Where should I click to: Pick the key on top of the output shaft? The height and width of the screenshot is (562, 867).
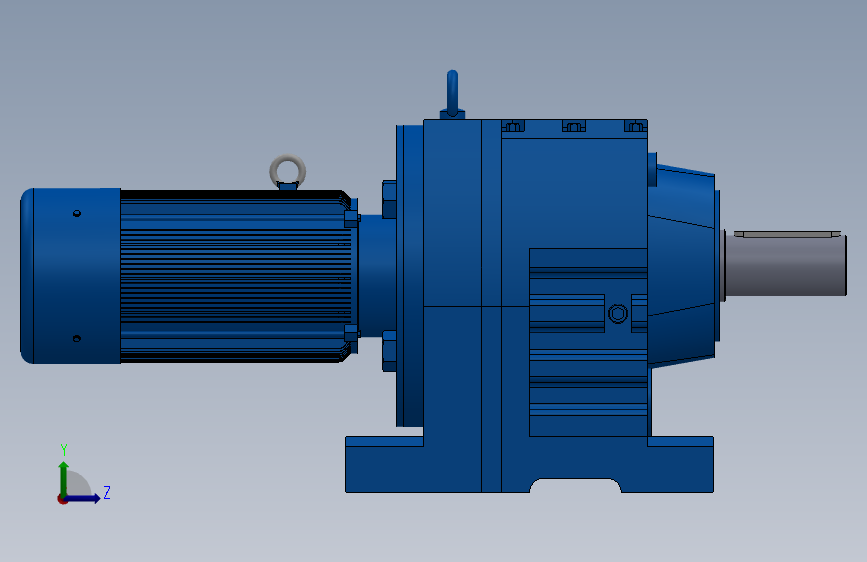[x=787, y=234]
